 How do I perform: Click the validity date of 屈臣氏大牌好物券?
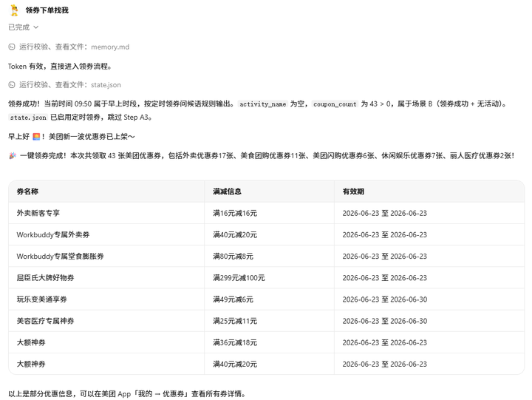(385, 278)
